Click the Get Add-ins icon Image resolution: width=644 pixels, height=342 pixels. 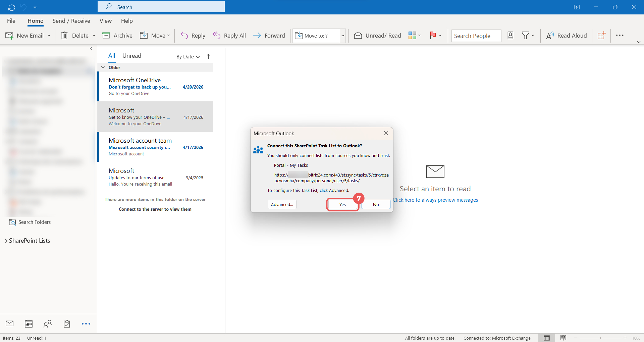[601, 36]
